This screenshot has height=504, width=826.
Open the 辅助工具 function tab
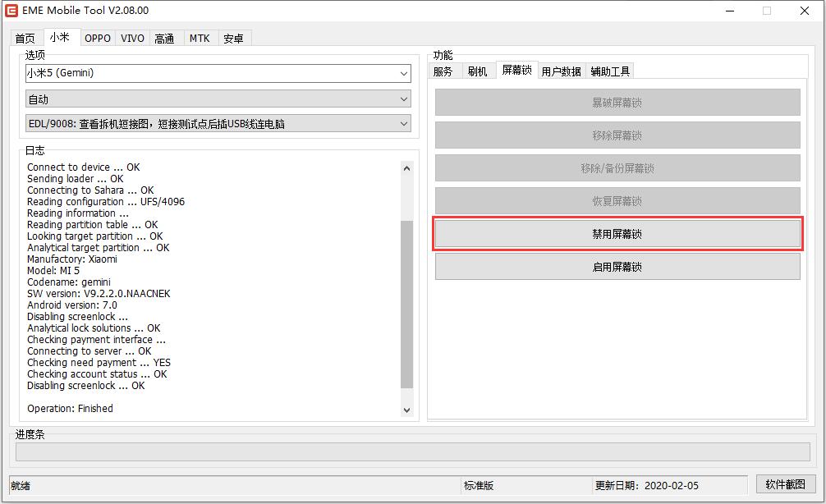click(x=610, y=71)
